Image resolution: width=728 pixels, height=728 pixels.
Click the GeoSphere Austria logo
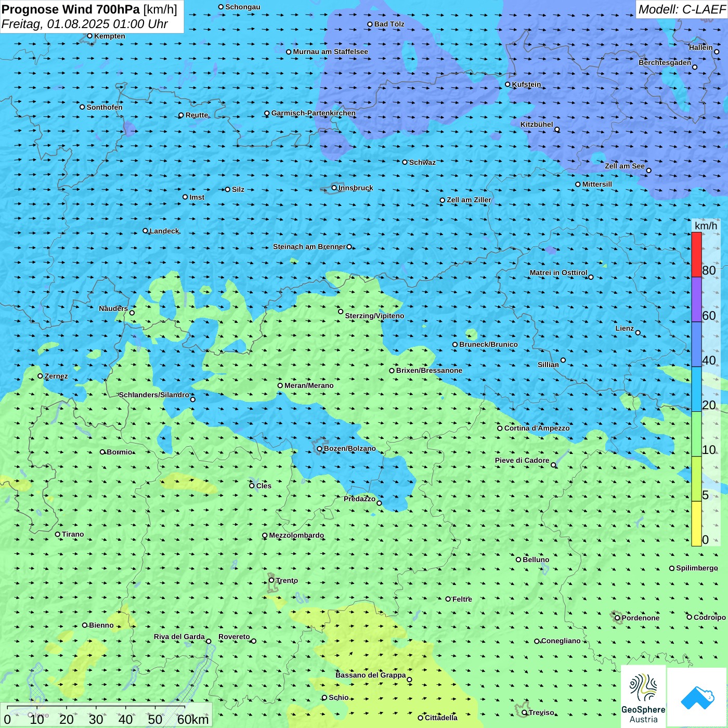tap(643, 697)
